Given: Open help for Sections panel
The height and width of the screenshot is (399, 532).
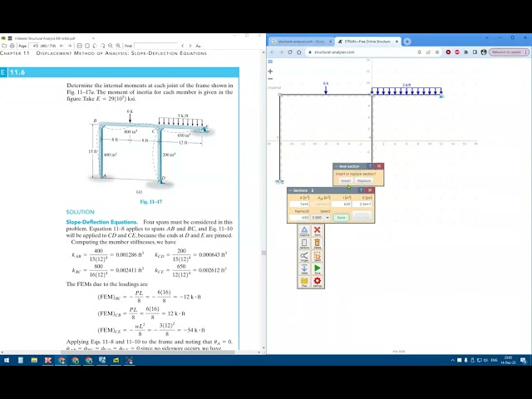Looking at the screenshot, I should coord(361,190).
